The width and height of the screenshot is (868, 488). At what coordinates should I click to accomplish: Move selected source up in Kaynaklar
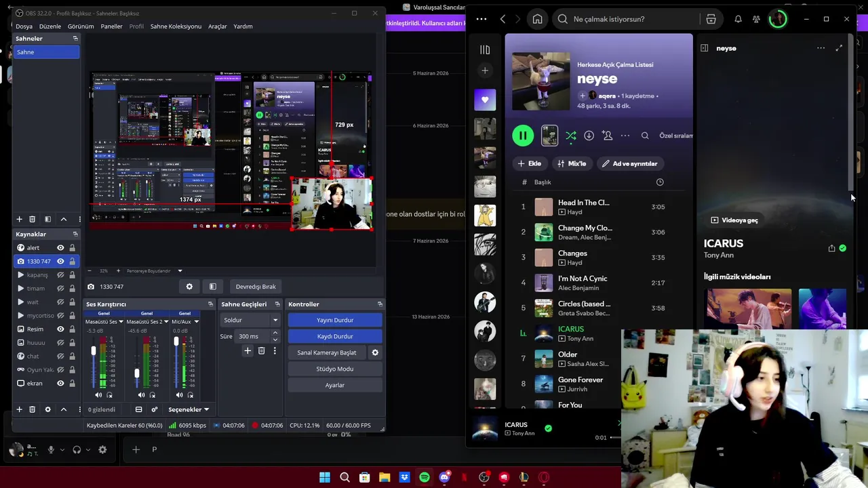coord(64,409)
